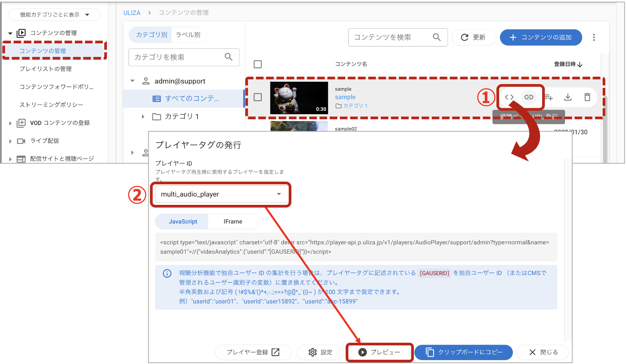Click the コンテンツ名 column header

351,64
